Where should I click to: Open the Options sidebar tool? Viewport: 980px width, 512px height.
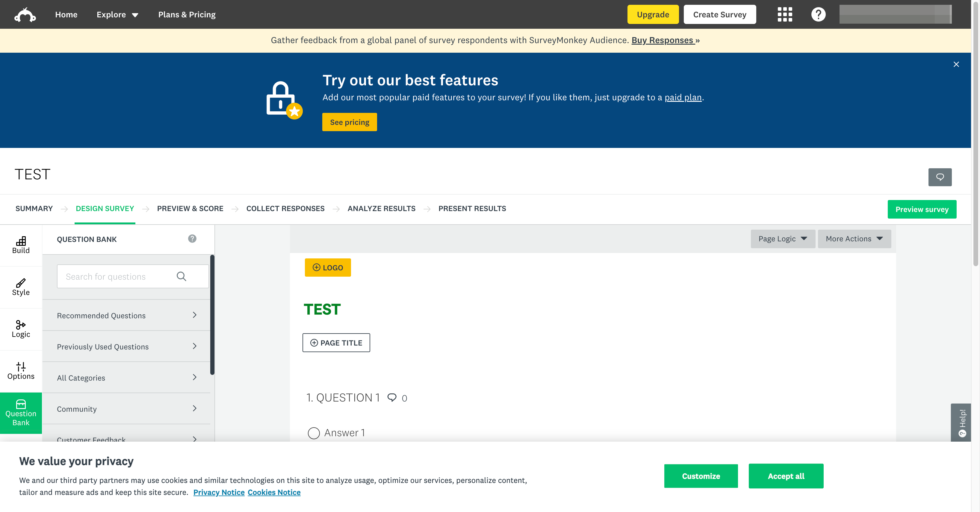pyautogui.click(x=21, y=371)
